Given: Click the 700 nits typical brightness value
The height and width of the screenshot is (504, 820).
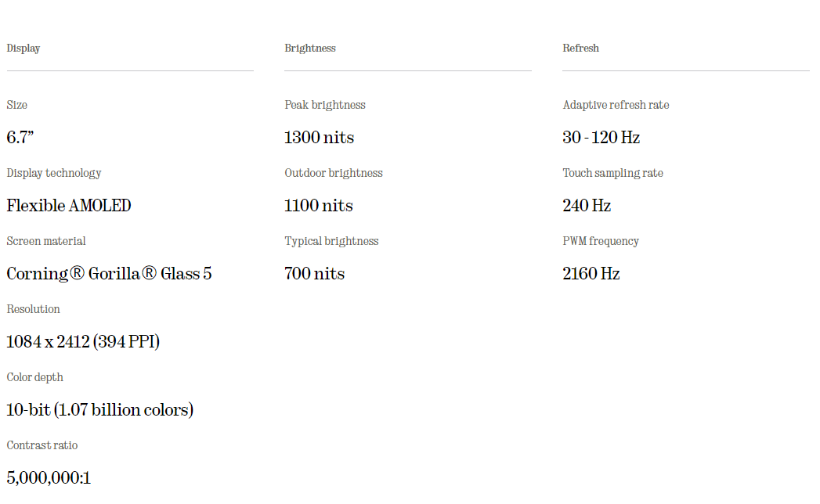Looking at the screenshot, I should (314, 273).
